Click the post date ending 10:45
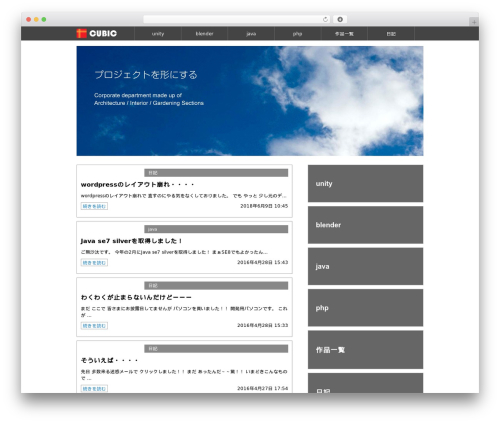Image resolution: width=500 pixels, height=423 pixels. [264, 206]
